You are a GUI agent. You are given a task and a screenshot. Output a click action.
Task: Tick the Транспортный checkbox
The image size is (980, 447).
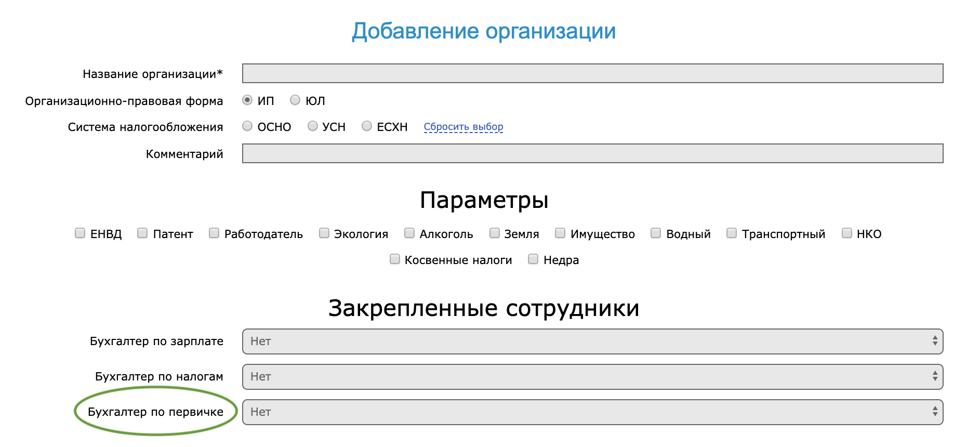pyautogui.click(x=732, y=233)
